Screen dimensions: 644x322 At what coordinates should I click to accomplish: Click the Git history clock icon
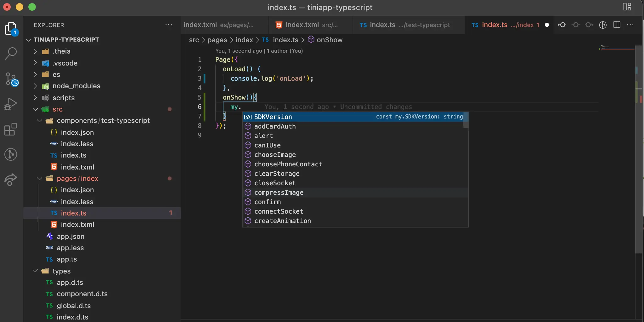[x=603, y=25]
